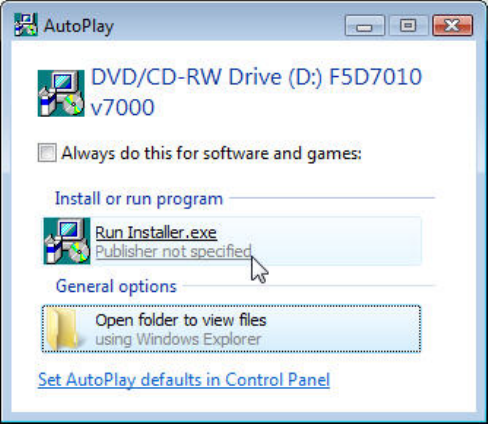Screen dimensions: 488x424
Task: Click the DVD/CD-RW Drive (D:) F5D7010 title
Action: point(256,77)
